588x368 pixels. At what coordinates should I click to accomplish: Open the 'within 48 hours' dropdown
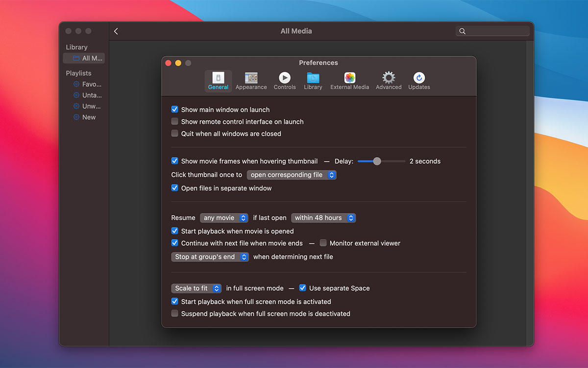(x=323, y=218)
